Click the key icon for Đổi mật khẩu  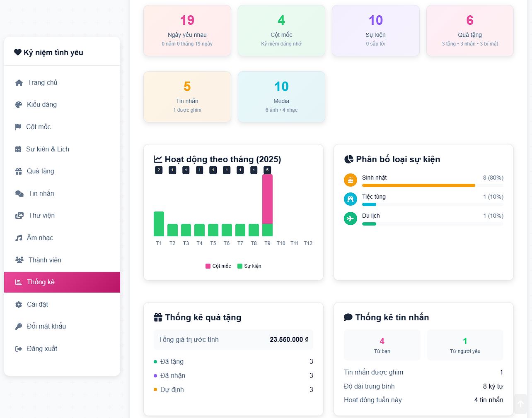click(19, 327)
